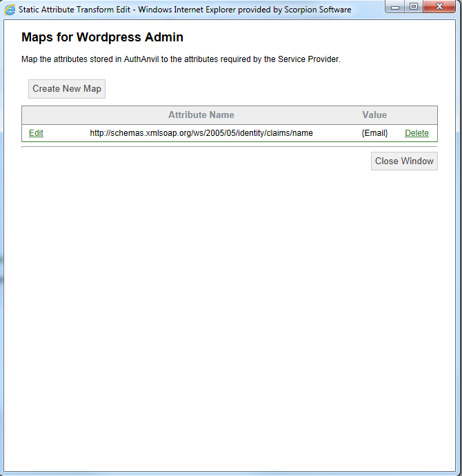Close the Internet Explorer window with X
The width and height of the screenshot is (462, 476).
click(439, 7)
